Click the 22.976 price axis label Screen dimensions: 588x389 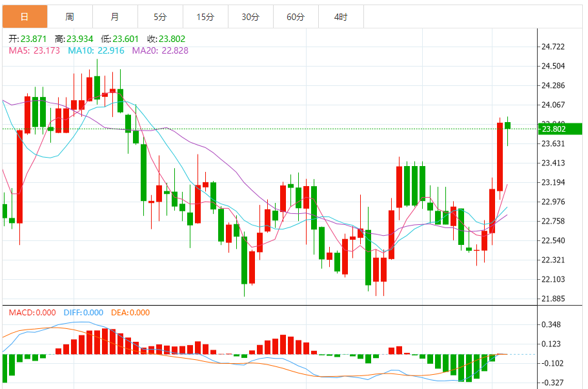553,202
